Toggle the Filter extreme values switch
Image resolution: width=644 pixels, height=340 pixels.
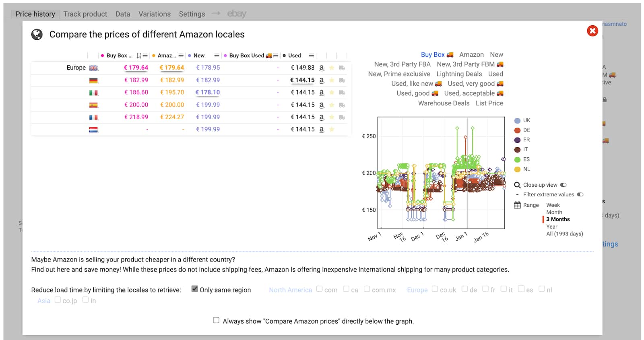point(580,195)
